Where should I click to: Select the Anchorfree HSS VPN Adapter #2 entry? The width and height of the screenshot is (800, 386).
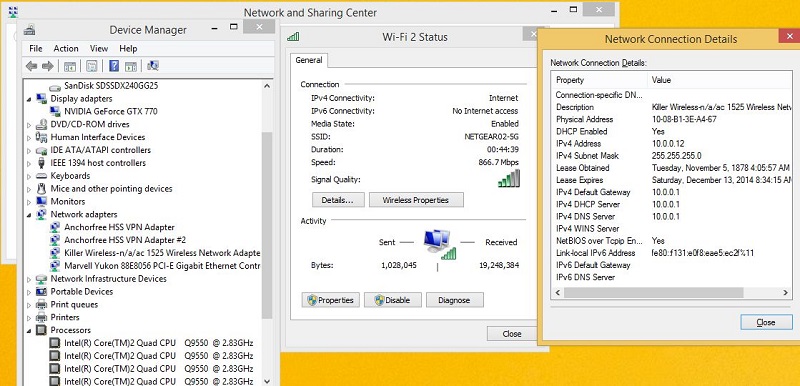point(125,240)
